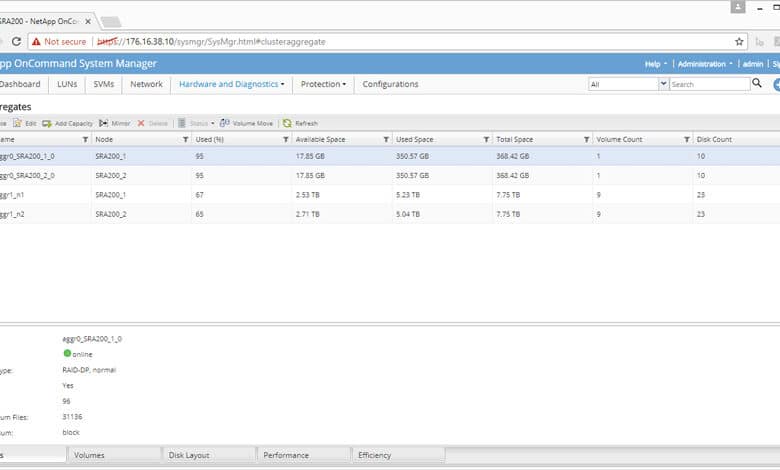Viewport: 780px width, 470px height.
Task: Click the Volume Move icon
Action: [x=224, y=123]
